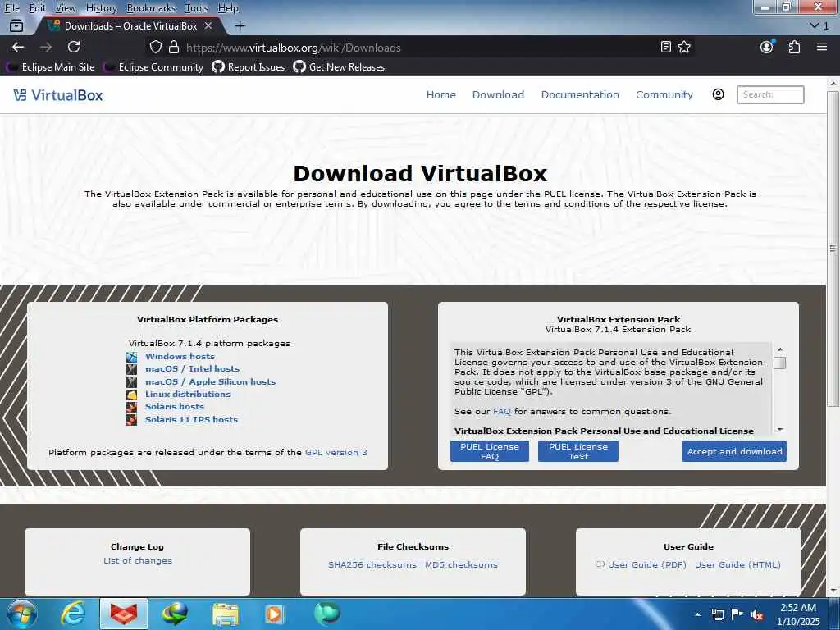Click the site security padlock icon
Screen dimensions: 840x630
click(x=174, y=47)
